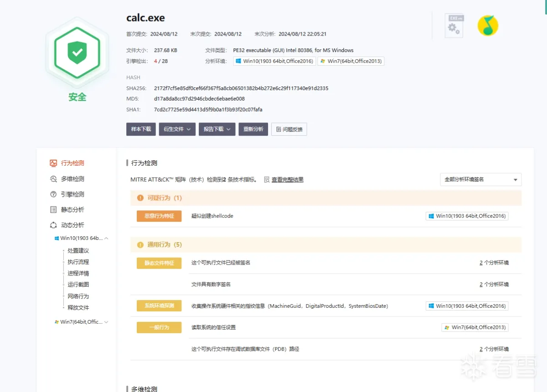Open the 查看完整结果 link
The image size is (547, 392).
tap(289, 179)
